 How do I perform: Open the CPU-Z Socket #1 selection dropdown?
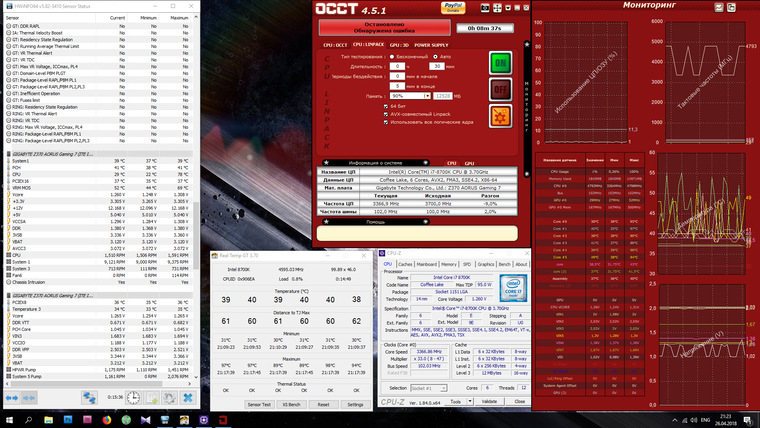point(428,388)
